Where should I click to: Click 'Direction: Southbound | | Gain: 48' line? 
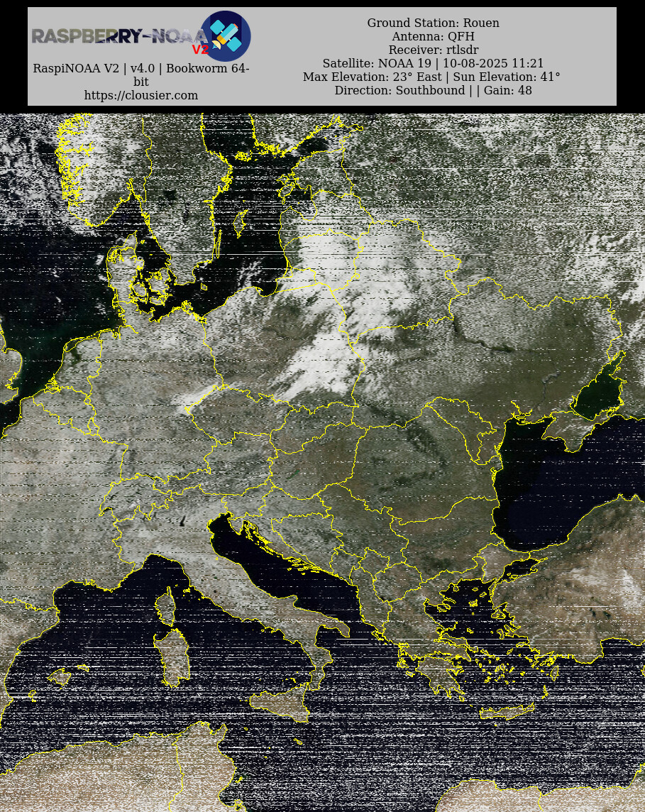coord(434,90)
